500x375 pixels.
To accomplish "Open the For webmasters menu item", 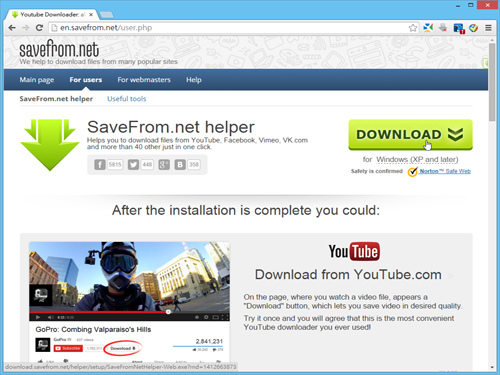I will [x=144, y=80].
